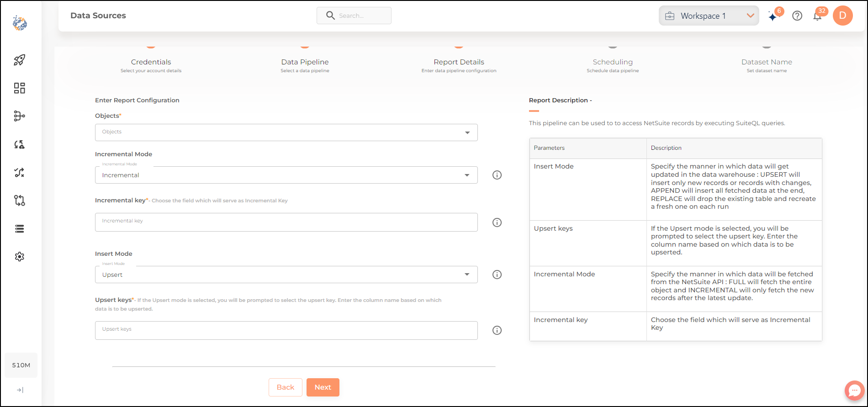
Task: Open the chat support bubble
Action: point(854,391)
